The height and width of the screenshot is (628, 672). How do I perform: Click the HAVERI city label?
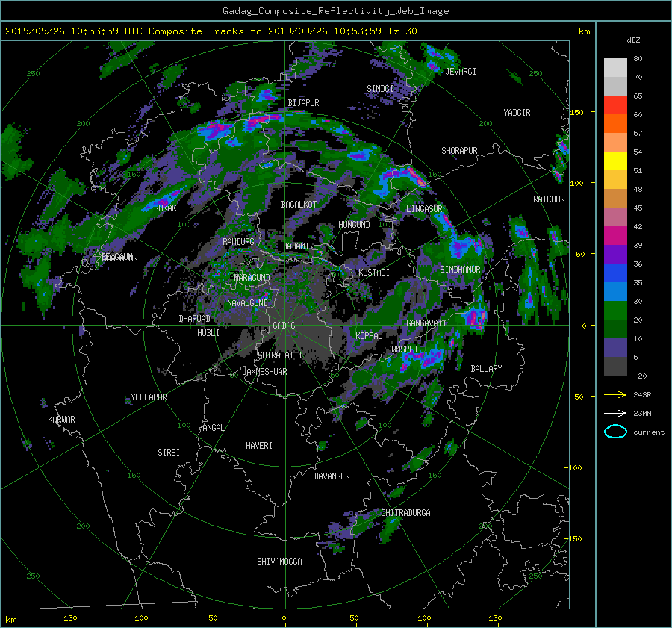[259, 446]
